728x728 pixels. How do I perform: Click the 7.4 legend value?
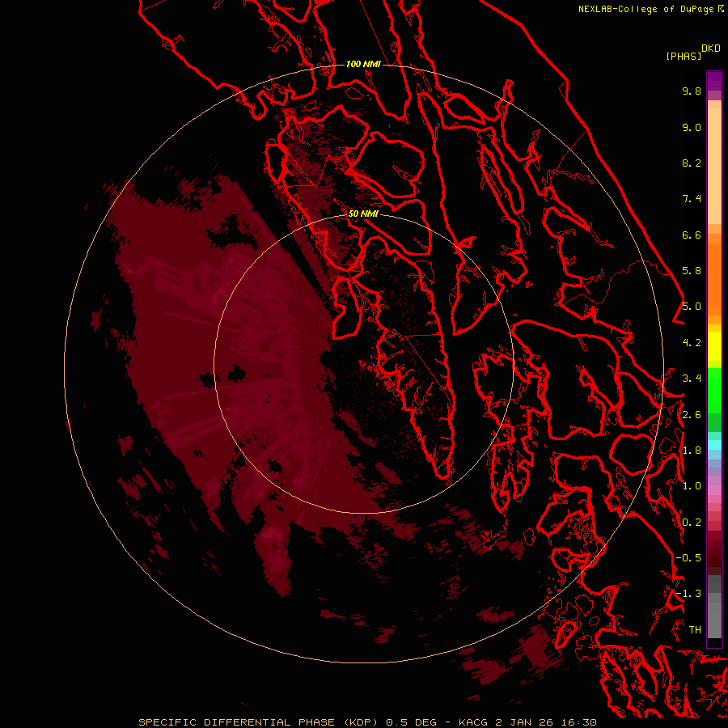pos(692,199)
